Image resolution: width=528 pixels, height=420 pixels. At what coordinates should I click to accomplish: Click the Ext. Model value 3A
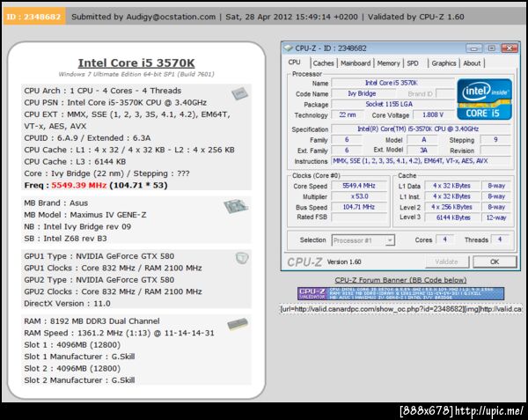(x=422, y=151)
